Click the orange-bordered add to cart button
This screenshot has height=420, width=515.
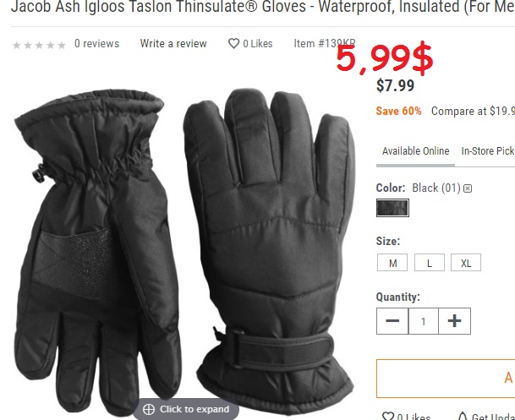446,379
